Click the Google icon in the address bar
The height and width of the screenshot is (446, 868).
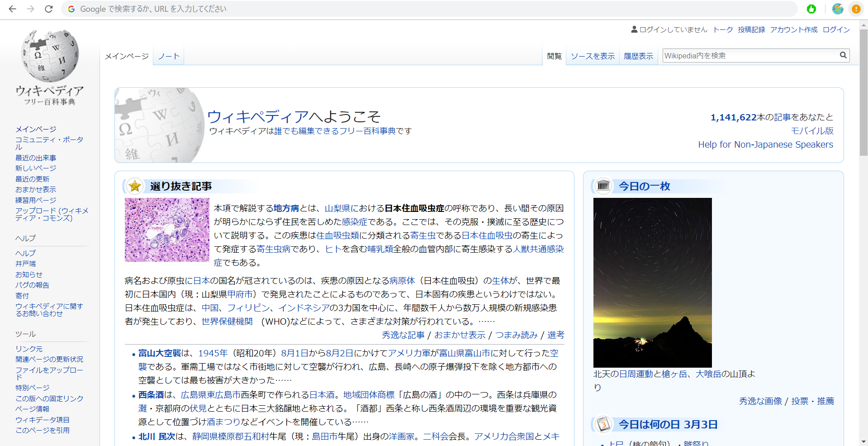point(71,9)
